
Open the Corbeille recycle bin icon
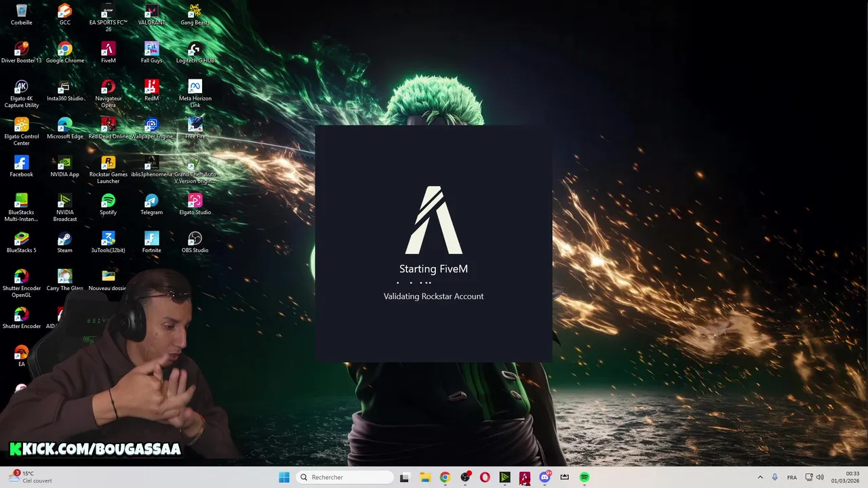[x=21, y=15]
